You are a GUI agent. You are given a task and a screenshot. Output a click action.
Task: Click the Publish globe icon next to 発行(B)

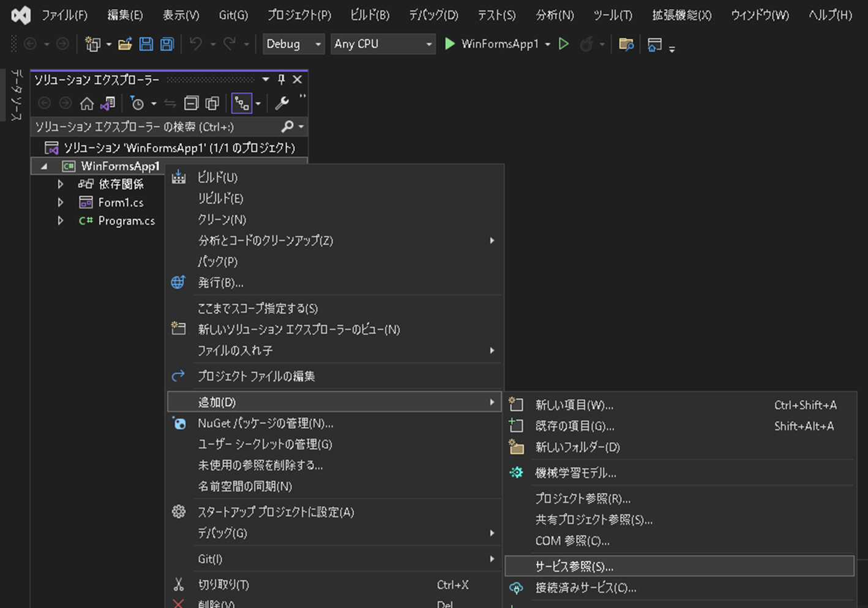(178, 282)
